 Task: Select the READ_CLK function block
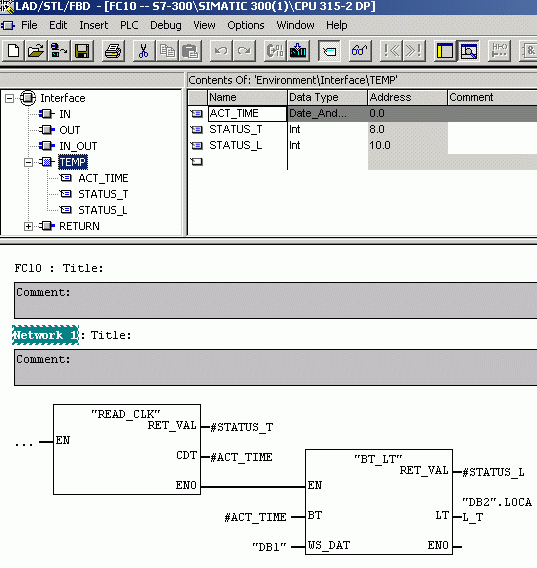click(x=127, y=449)
